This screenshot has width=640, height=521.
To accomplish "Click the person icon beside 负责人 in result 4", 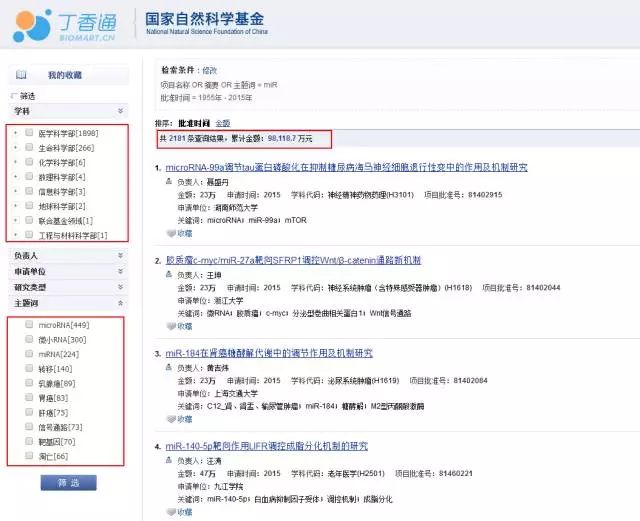I will [170, 461].
